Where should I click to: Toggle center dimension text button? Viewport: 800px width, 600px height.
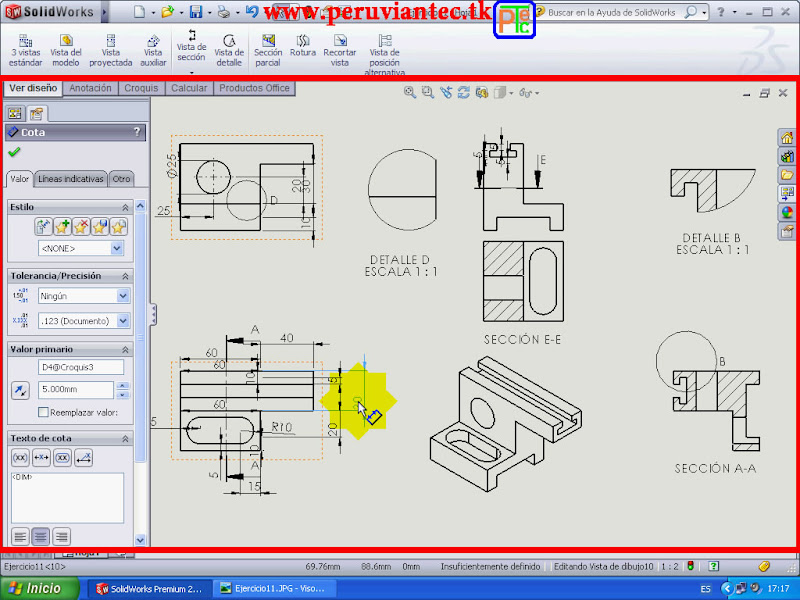pos(41,458)
